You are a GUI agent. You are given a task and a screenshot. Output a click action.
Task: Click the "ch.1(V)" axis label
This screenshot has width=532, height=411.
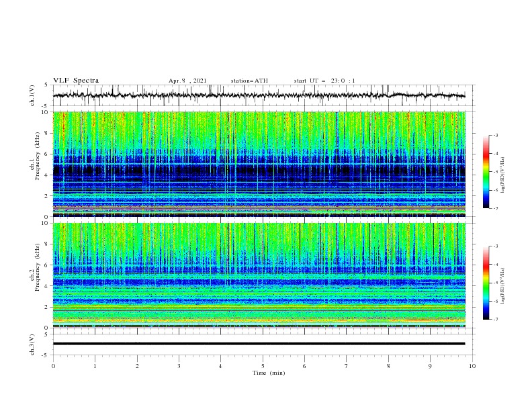coord(32,95)
